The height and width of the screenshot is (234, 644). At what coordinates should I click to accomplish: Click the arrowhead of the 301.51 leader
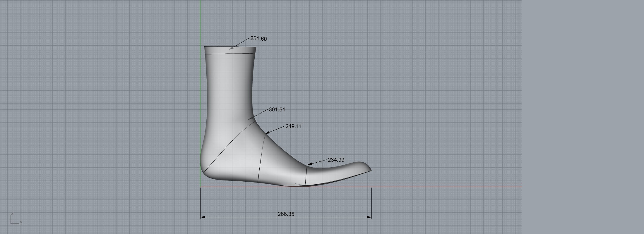[x=250, y=118]
